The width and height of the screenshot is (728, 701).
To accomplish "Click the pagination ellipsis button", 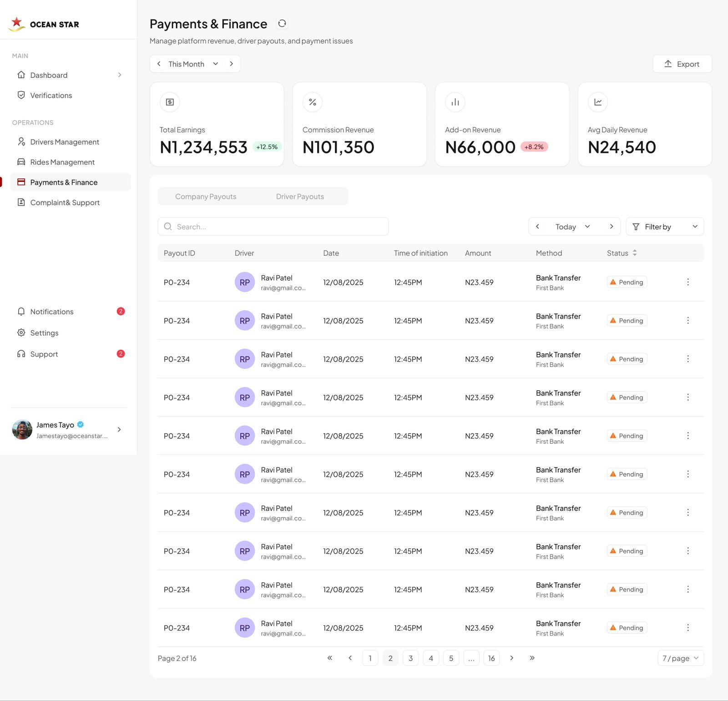I will (x=471, y=658).
